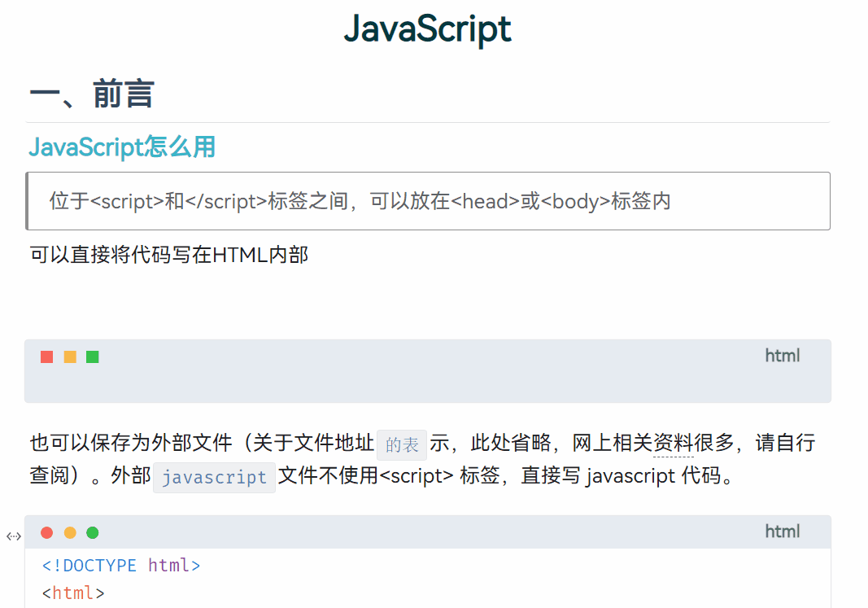Viewport: 868px width, 608px height.
Task: Click the yellow circle on the DOCTYPE code block
Action: 70,532
